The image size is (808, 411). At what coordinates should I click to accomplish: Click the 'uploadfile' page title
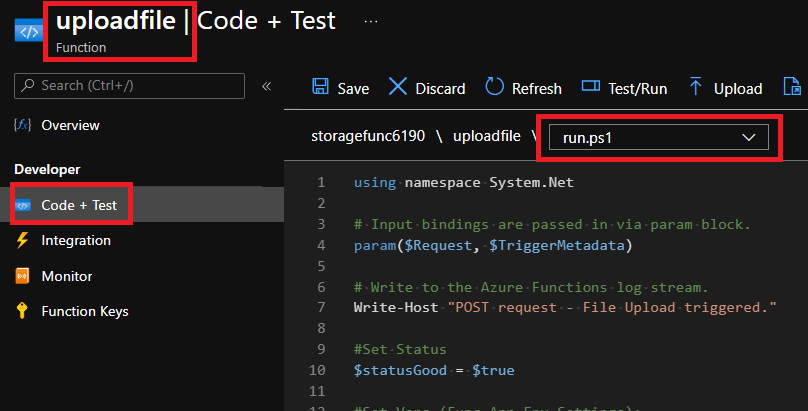tap(115, 21)
